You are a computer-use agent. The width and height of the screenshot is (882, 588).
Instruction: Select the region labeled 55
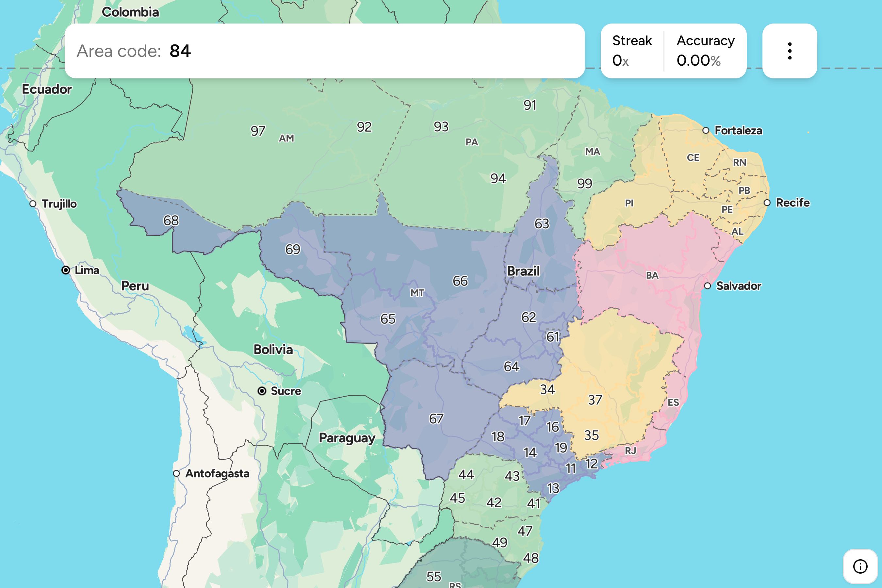tap(433, 576)
